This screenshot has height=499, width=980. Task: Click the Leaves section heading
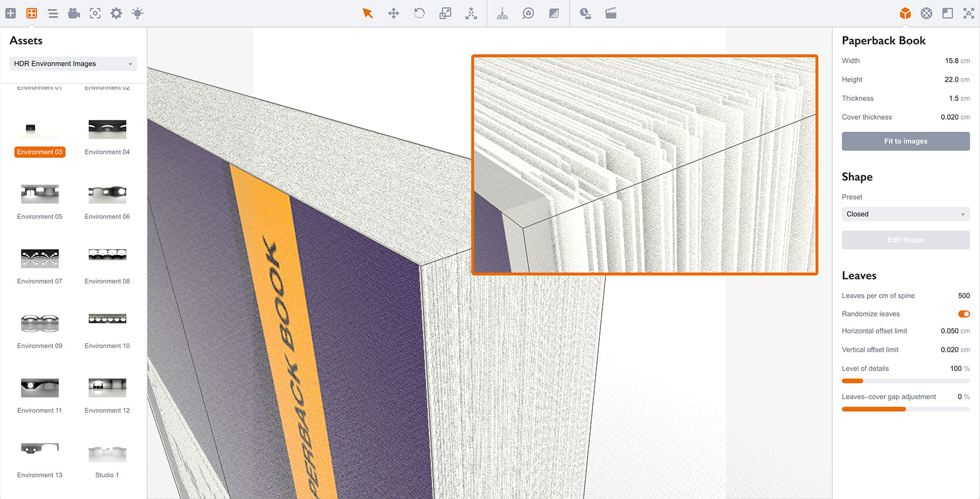coord(858,275)
